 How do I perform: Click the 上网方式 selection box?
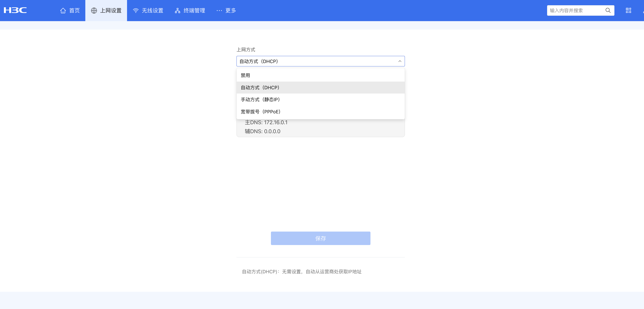315,61
